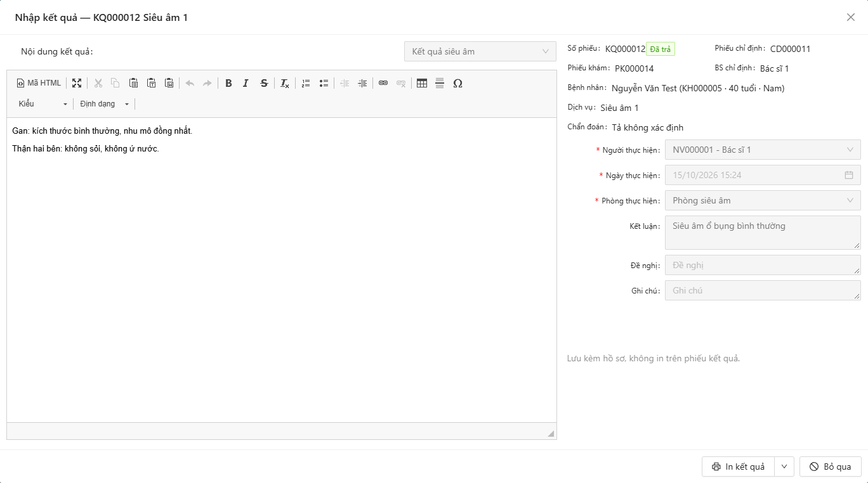The width and height of the screenshot is (868, 483).
Task: Click the Remove Format icon
Action: pyautogui.click(x=285, y=83)
